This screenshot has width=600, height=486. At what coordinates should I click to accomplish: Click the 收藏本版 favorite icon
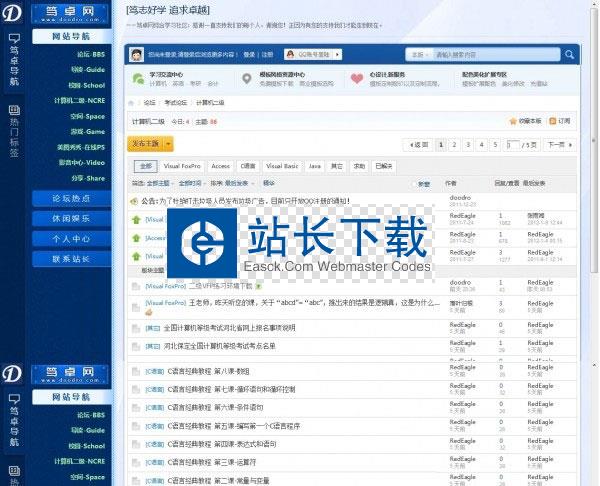513,121
